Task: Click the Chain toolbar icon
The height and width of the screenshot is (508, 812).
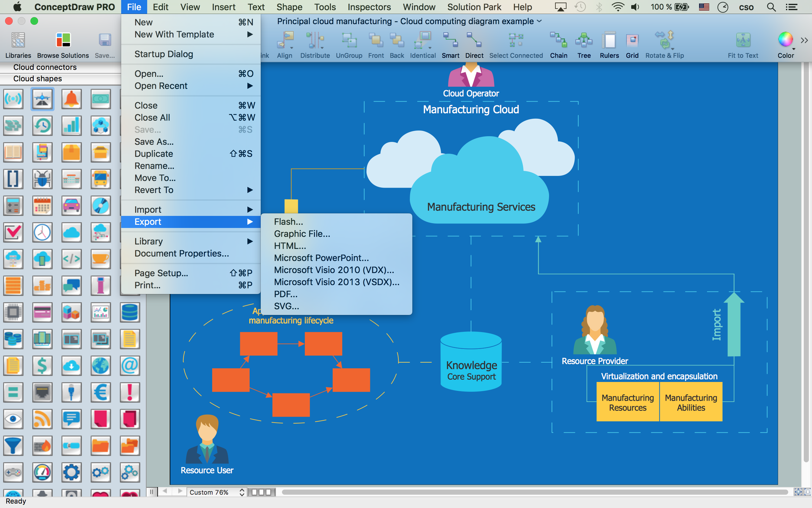Action: click(x=559, y=40)
